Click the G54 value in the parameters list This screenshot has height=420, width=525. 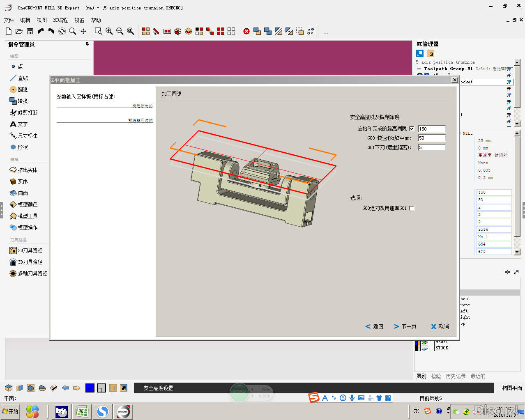pyautogui.click(x=494, y=244)
